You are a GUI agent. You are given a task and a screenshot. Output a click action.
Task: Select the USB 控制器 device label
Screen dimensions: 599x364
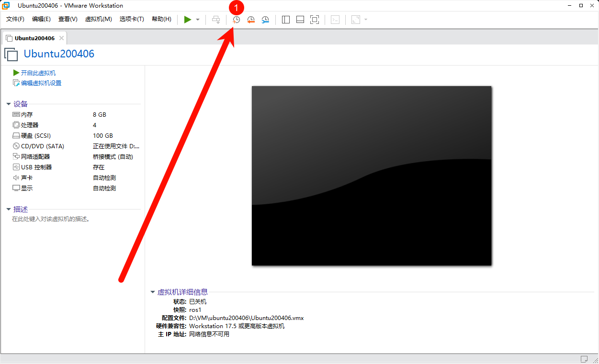[36, 167]
